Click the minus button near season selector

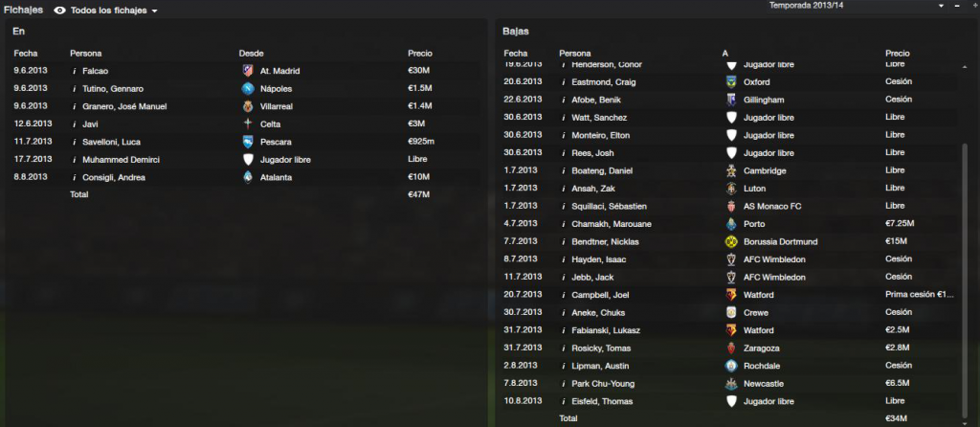pos(956,5)
